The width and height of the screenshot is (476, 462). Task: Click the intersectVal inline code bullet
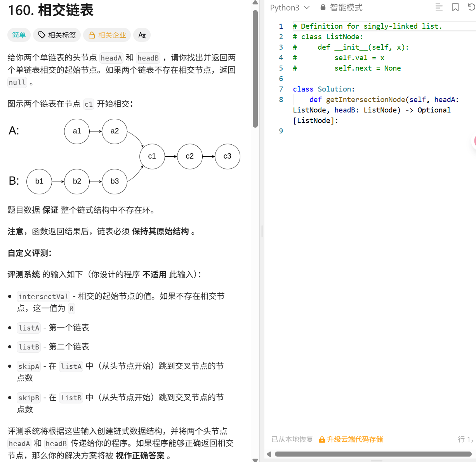click(43, 296)
